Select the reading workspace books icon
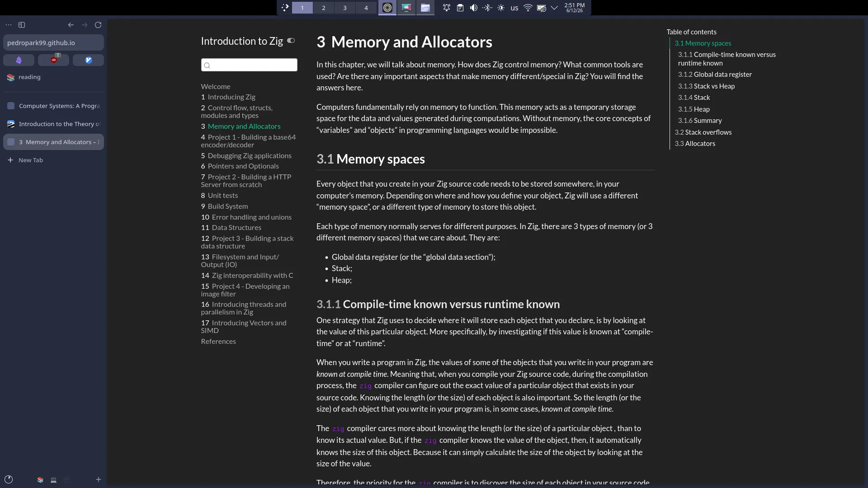 [x=11, y=77]
